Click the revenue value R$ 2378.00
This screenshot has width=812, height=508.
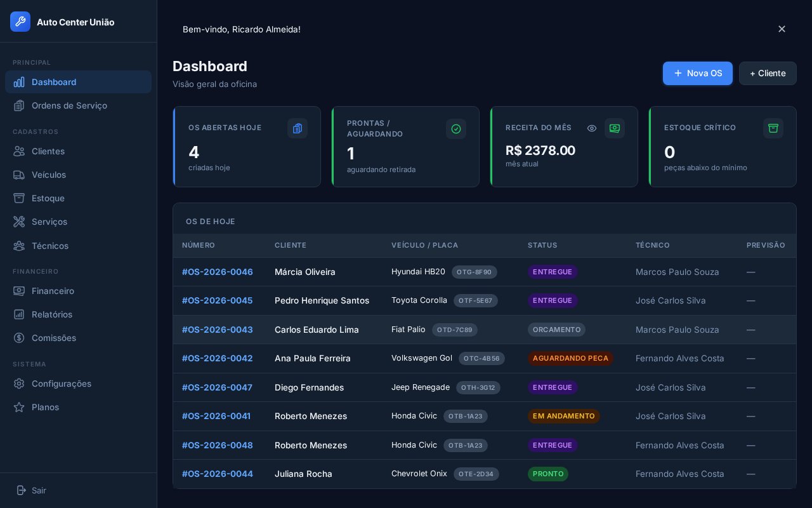point(540,150)
